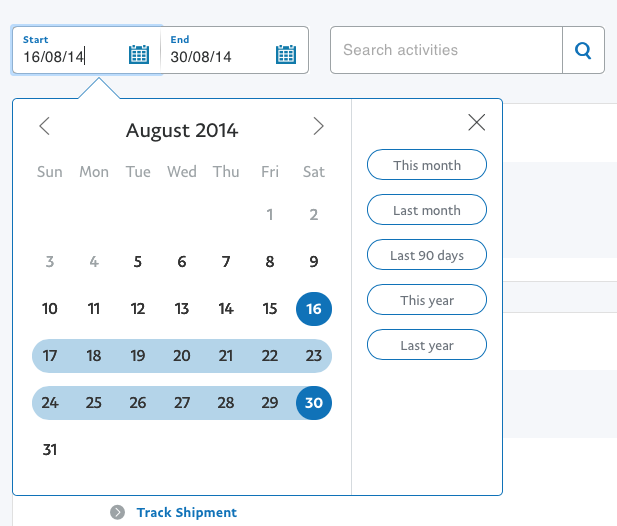This screenshot has height=526, width=617.
Task: Click the End date calendar icon
Action: [x=286, y=55]
